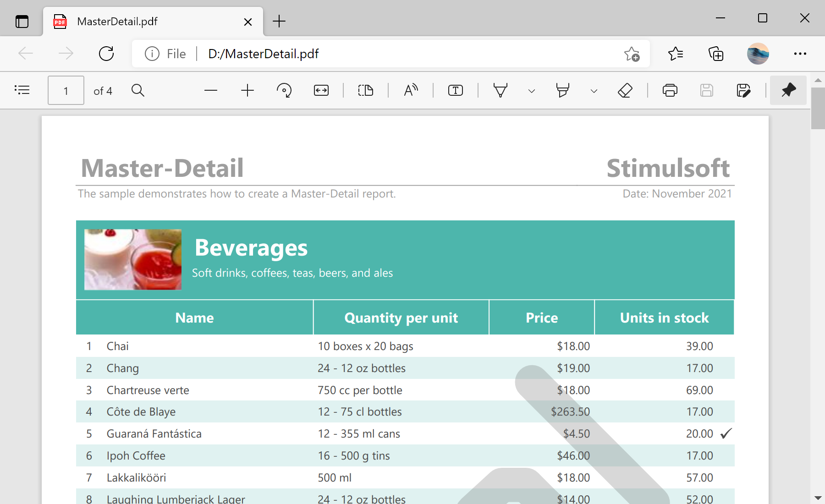825x504 pixels.
Task: Click the checkmark beside 20.00
Action: coord(726,433)
